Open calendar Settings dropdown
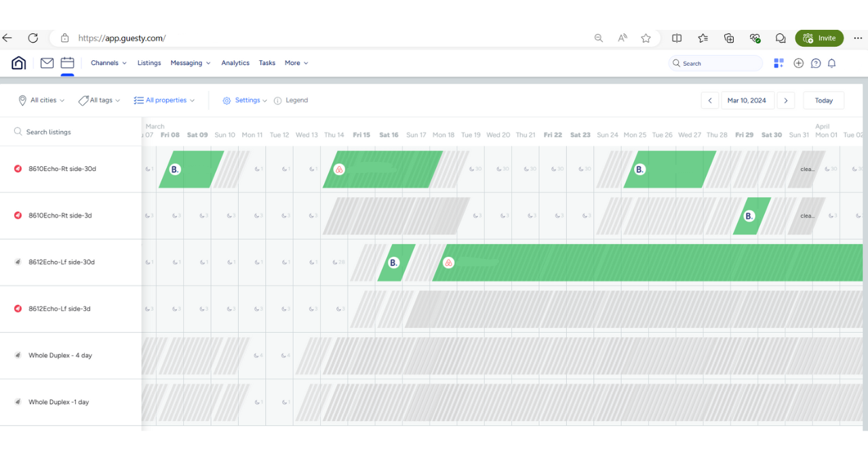Screen dimensions: 868x461 point(245,100)
